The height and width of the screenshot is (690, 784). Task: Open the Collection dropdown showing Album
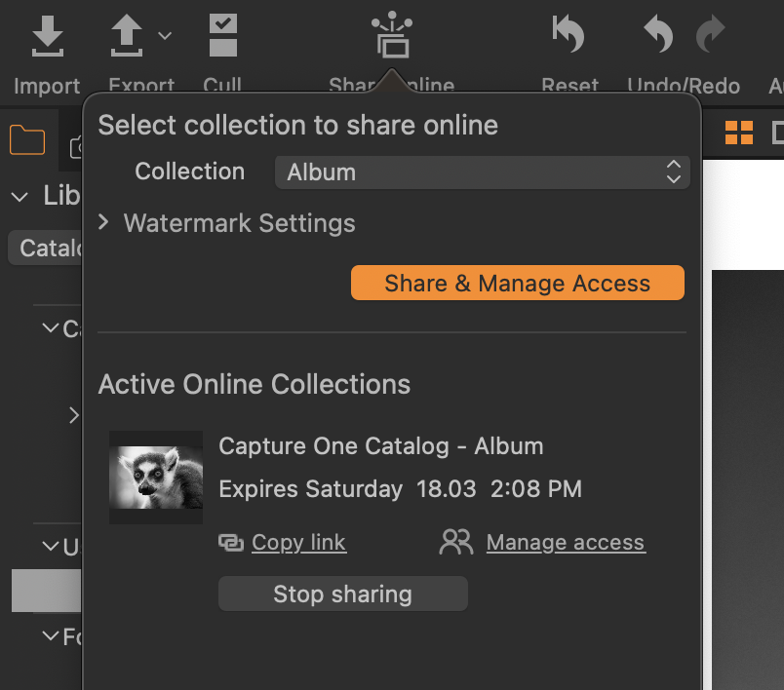coord(483,172)
